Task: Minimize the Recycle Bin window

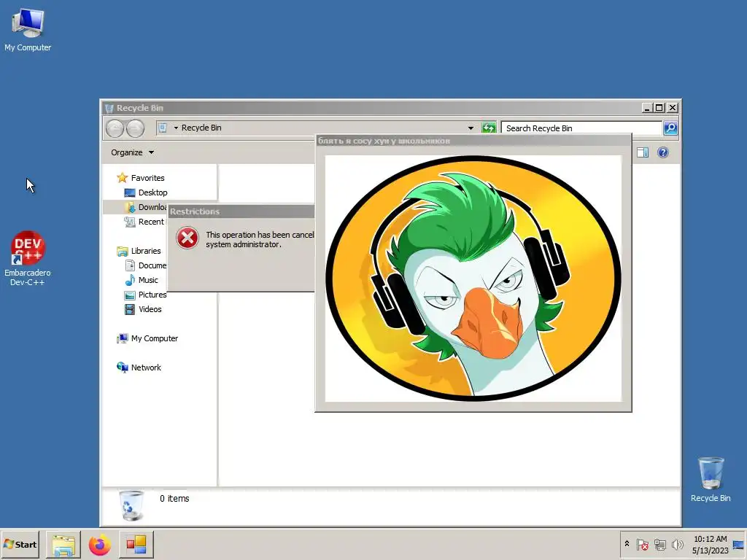Action: coord(647,108)
